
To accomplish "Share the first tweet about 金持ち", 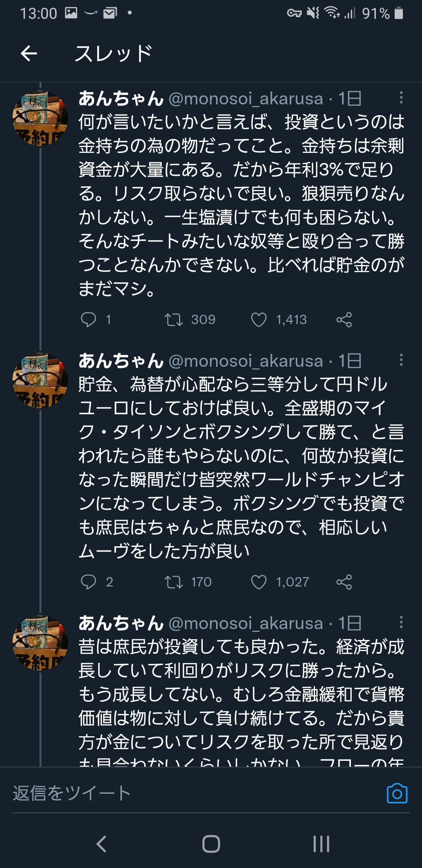I will 344,319.
